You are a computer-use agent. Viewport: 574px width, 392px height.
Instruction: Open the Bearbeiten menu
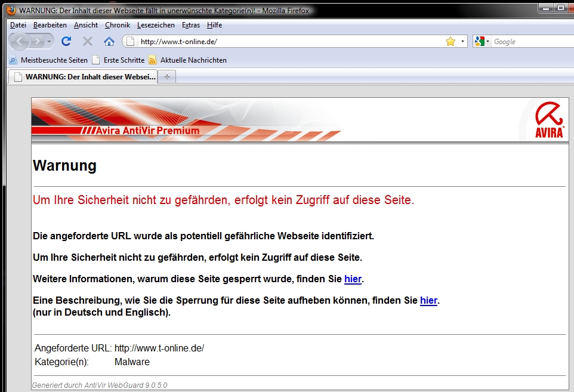50,25
